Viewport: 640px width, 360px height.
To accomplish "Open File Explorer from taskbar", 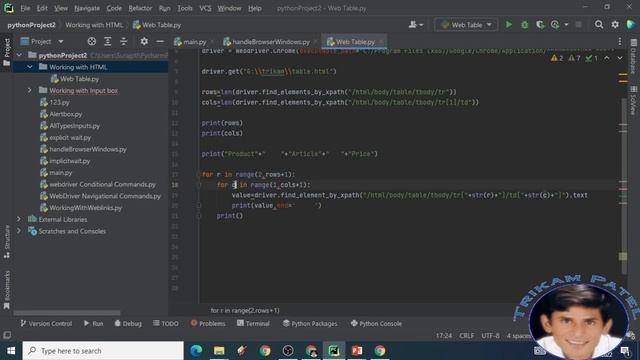I will (219, 351).
